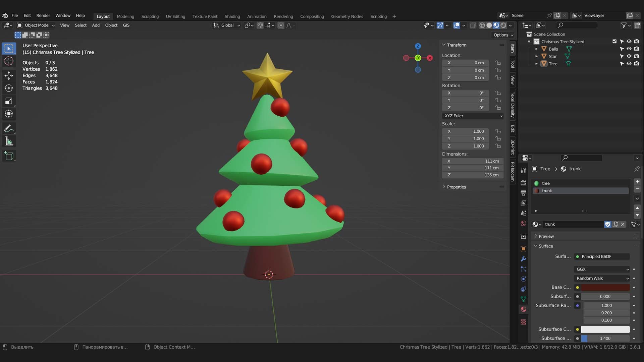The width and height of the screenshot is (644, 362).
Task: Toggle fake user for trunk material
Action: pos(608,224)
